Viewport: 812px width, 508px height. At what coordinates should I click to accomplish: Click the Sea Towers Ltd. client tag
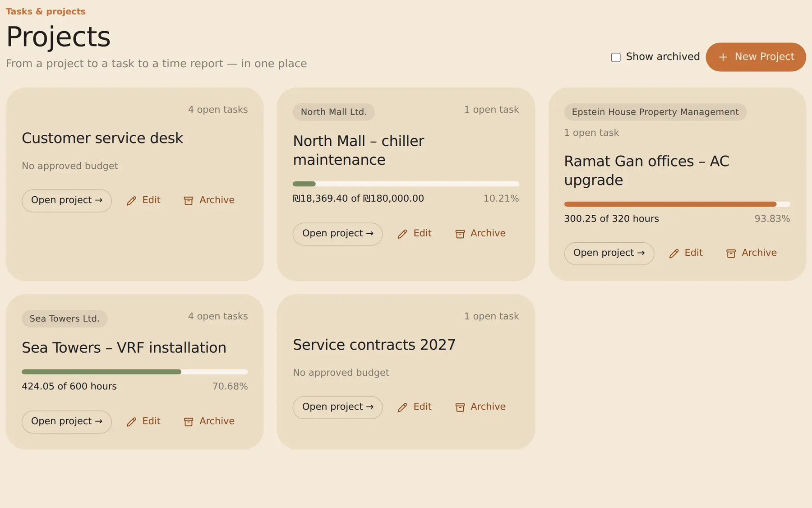coord(65,319)
